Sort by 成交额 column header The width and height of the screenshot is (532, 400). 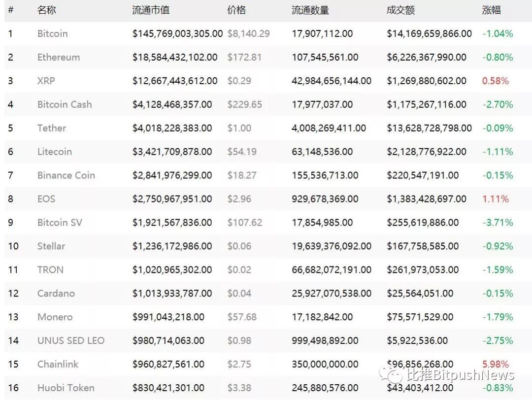tap(400, 10)
